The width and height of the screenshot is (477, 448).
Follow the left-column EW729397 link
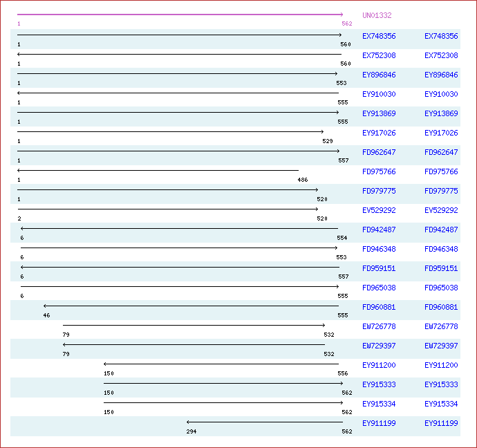coord(379,346)
